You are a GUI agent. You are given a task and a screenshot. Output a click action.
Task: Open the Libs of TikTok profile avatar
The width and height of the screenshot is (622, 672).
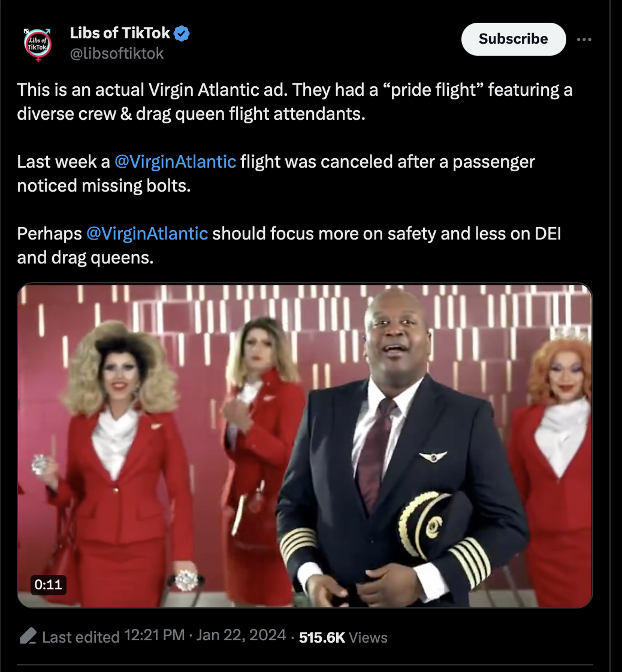37,44
